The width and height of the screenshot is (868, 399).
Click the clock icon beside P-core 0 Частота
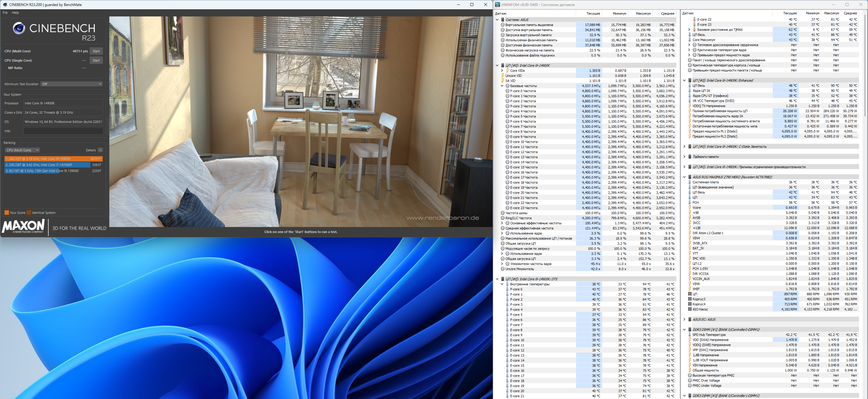pyautogui.click(x=508, y=91)
